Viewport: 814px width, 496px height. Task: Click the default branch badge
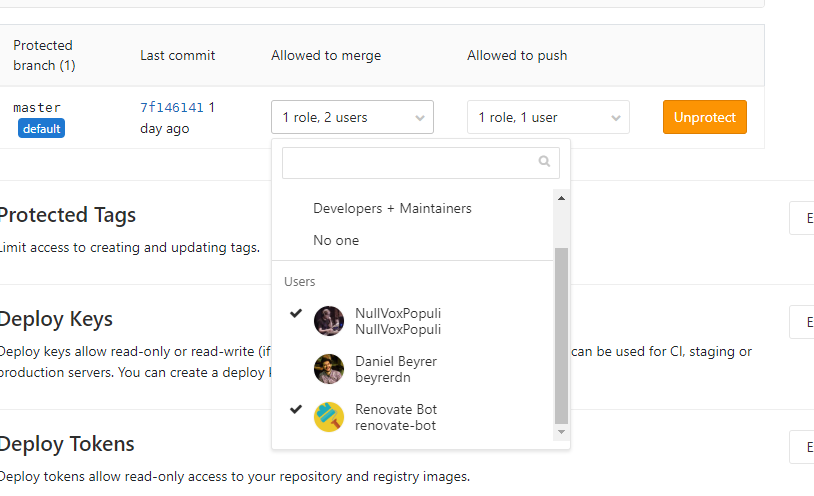coord(42,129)
